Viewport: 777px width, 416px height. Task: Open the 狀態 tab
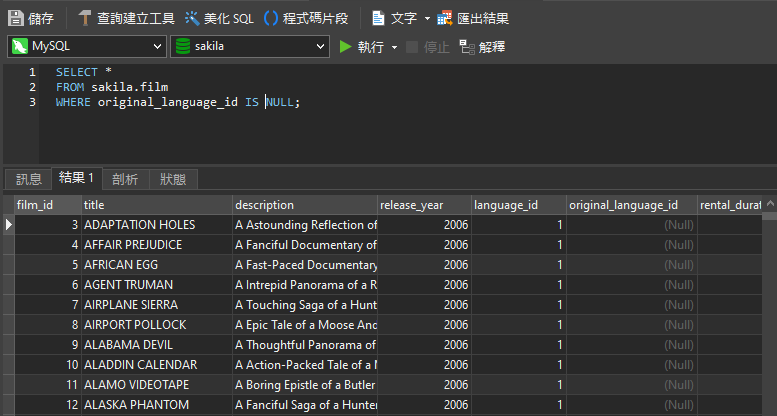173,179
